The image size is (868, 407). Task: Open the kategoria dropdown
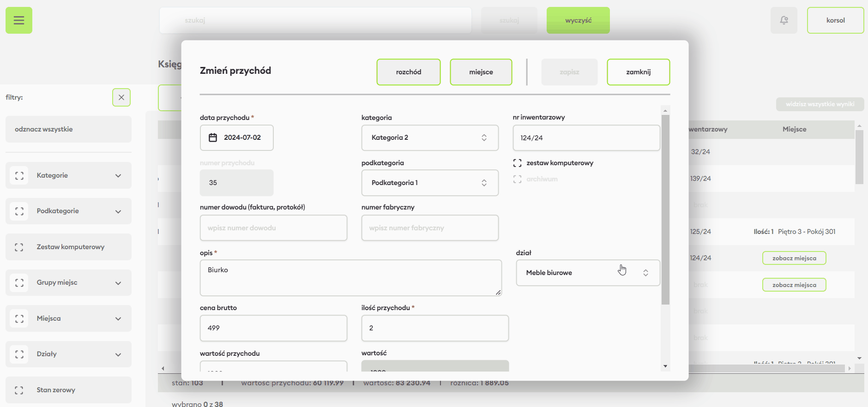click(429, 138)
